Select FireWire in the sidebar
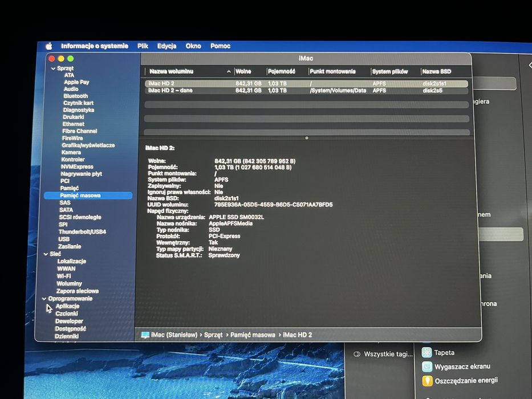 (72, 138)
